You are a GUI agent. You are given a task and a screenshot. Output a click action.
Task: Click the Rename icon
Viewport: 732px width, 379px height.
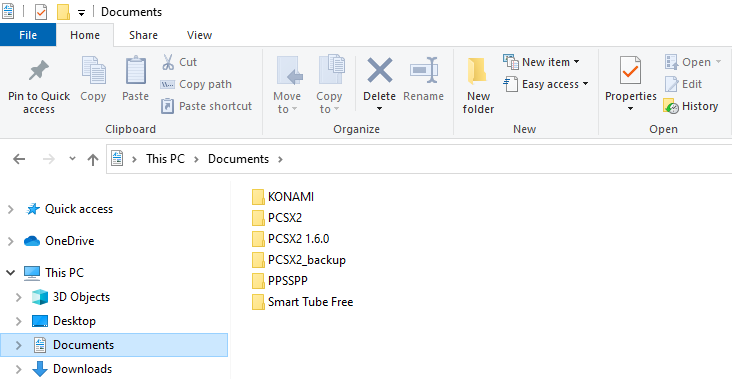pyautogui.click(x=424, y=70)
